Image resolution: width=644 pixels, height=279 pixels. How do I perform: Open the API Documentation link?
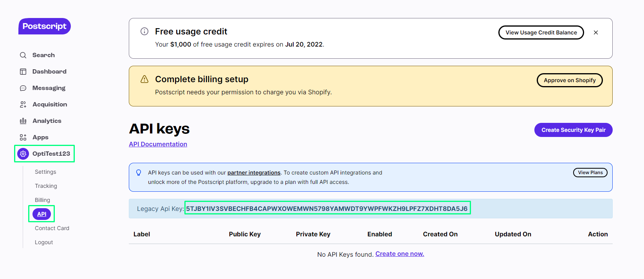tap(158, 144)
